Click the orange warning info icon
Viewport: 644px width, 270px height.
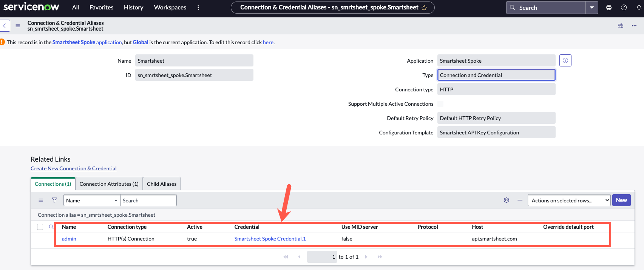point(2,42)
